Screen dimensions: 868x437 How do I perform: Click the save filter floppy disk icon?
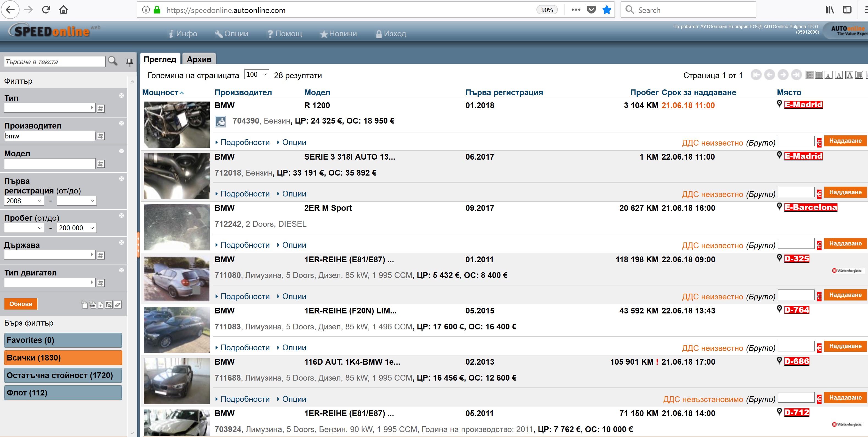109,305
